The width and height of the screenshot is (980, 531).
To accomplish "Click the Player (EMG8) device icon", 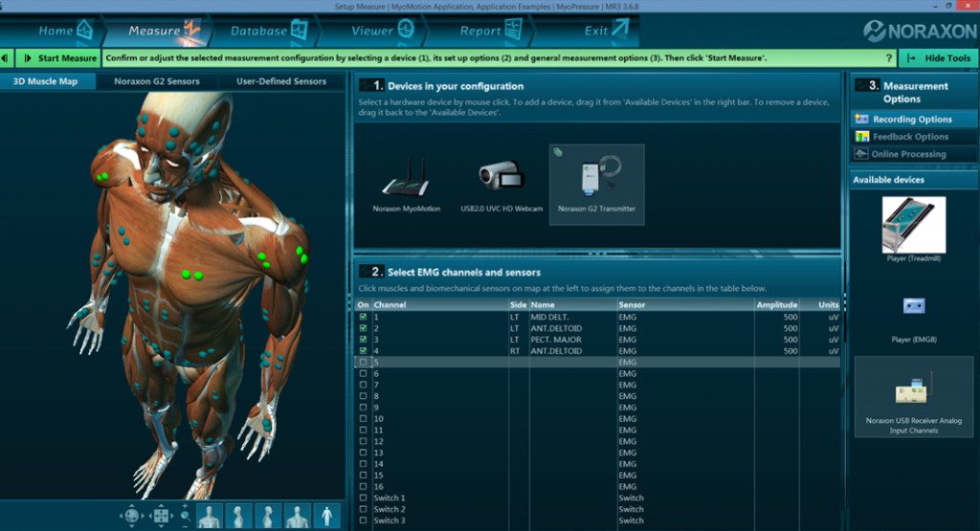I will pos(914,305).
